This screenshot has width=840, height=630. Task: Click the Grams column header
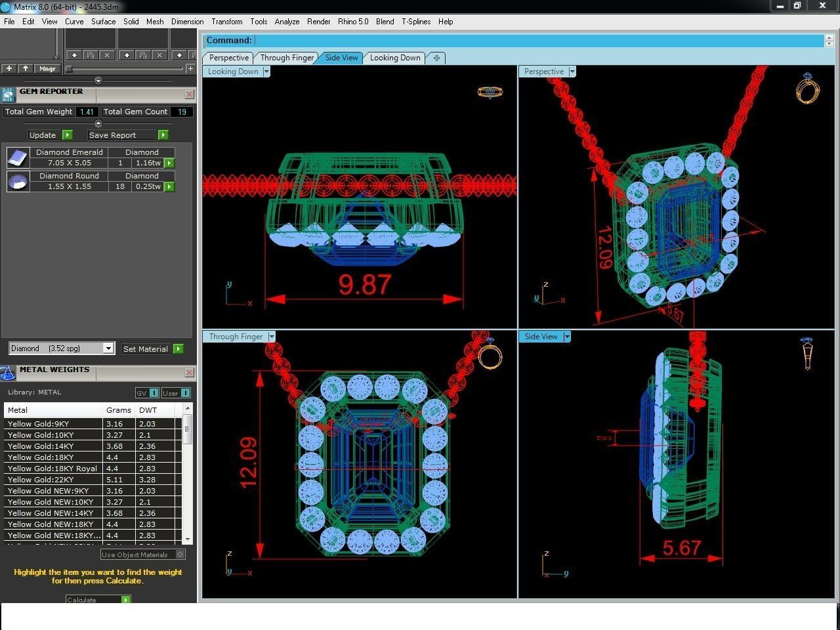click(x=119, y=409)
